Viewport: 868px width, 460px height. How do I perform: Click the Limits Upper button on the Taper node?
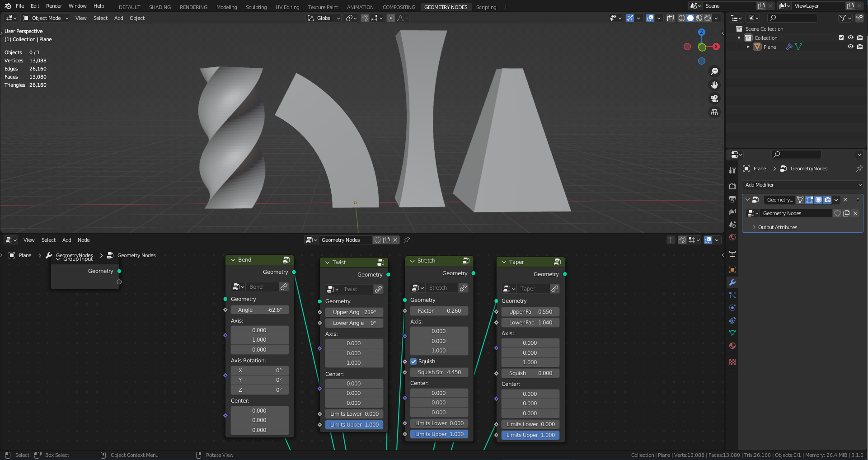[530, 435]
